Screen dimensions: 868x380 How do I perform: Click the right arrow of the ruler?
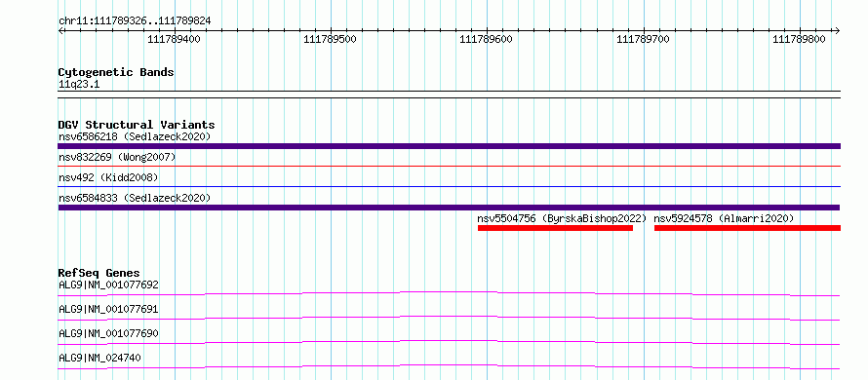coord(838,30)
